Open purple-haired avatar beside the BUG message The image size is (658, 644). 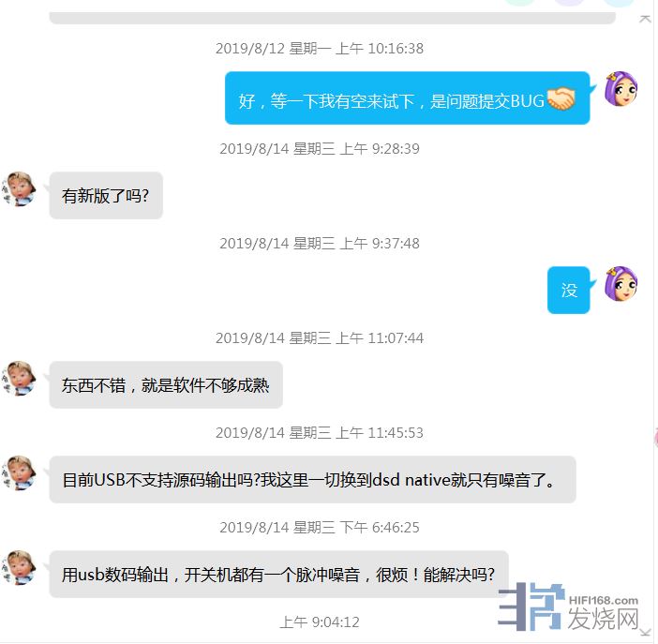(x=621, y=88)
